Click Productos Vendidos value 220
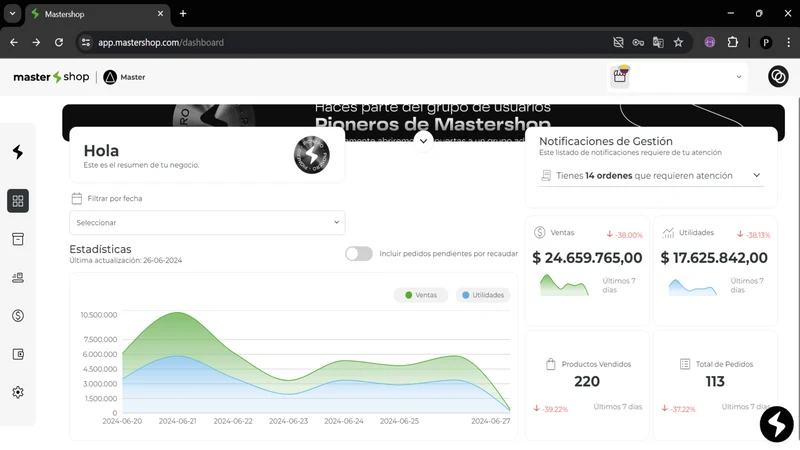 (x=587, y=381)
